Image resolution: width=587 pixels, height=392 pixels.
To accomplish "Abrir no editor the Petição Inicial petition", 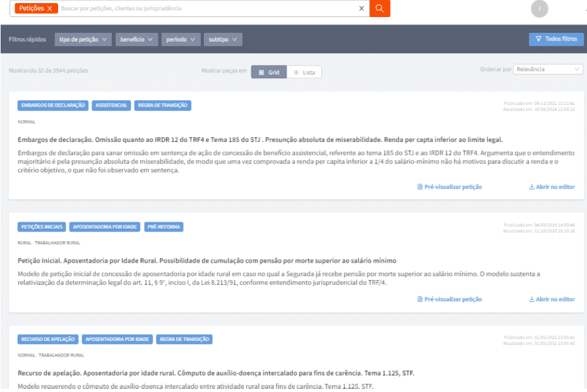I will pos(552,299).
